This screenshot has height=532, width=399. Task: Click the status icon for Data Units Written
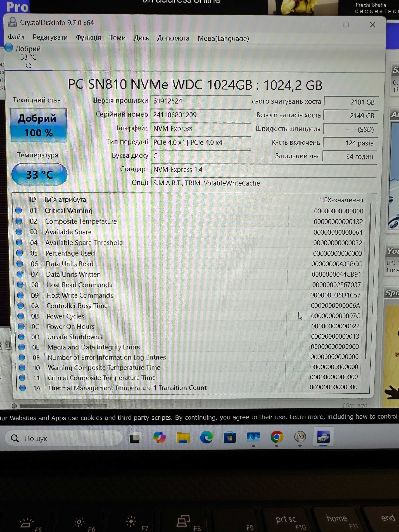20,274
